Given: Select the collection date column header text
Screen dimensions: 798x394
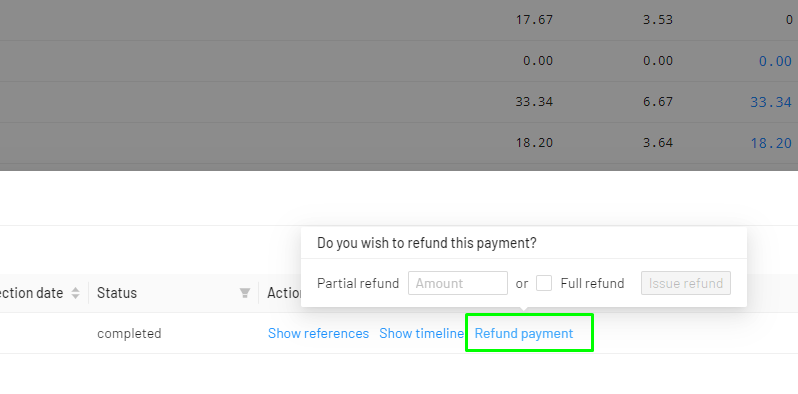Looking at the screenshot, I should pos(31,293).
